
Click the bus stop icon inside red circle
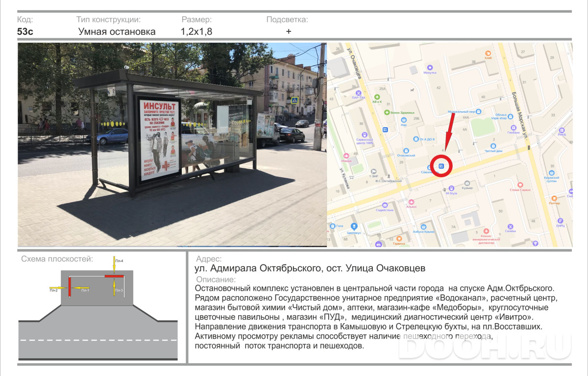tap(441, 166)
